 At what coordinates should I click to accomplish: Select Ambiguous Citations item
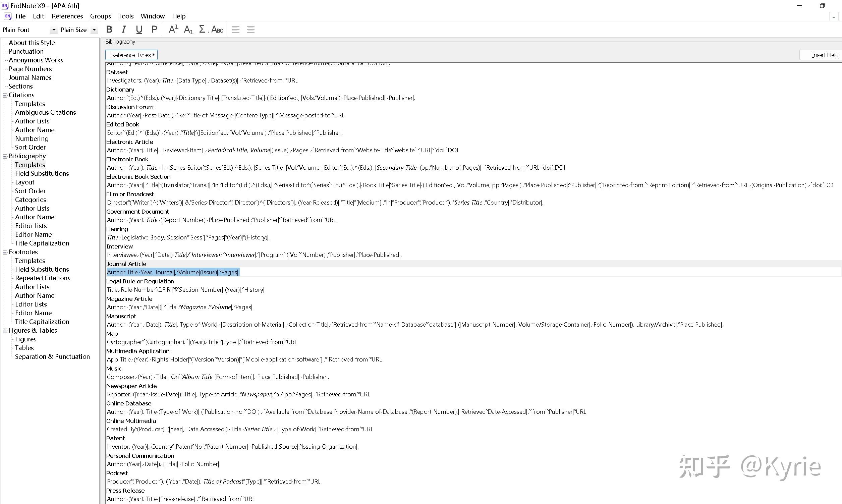(46, 112)
